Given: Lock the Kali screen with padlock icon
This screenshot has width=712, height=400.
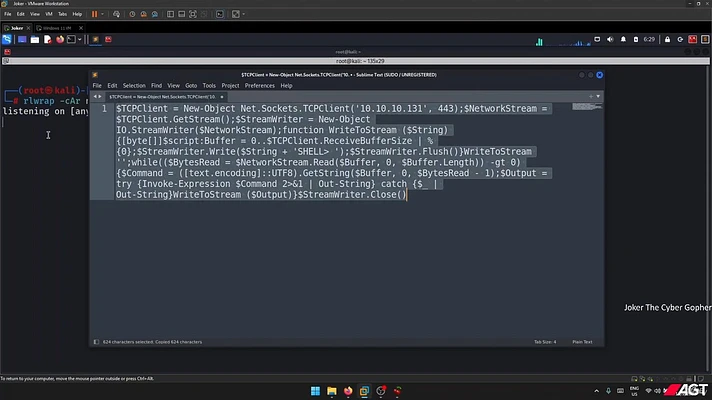Looking at the screenshot, I should pos(668,40).
